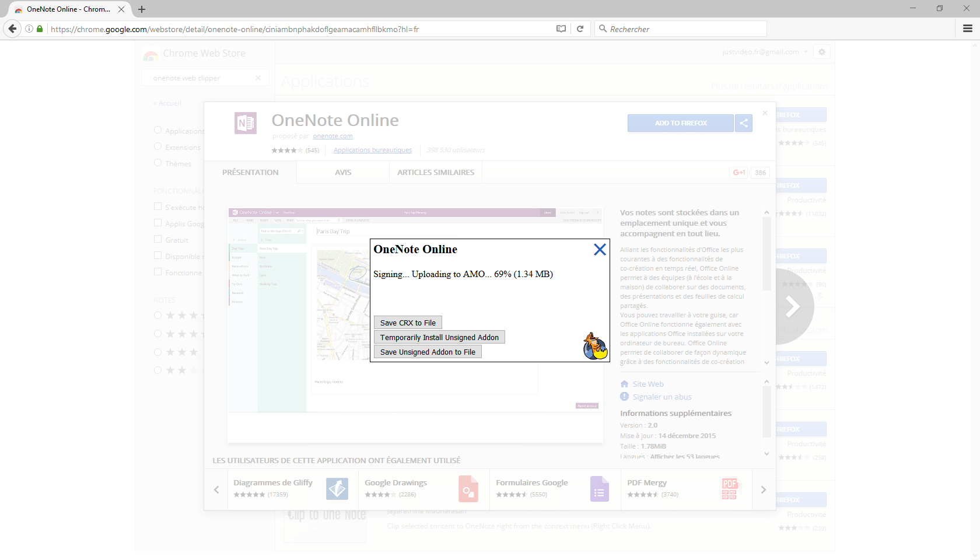The width and height of the screenshot is (980, 560).
Task: Select the Extensions radio button
Action: (x=157, y=146)
